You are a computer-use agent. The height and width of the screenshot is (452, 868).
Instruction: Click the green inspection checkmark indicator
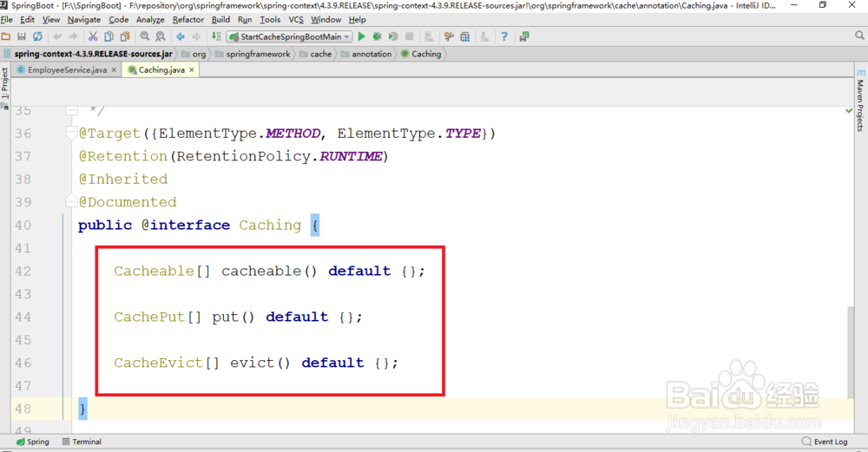click(849, 111)
